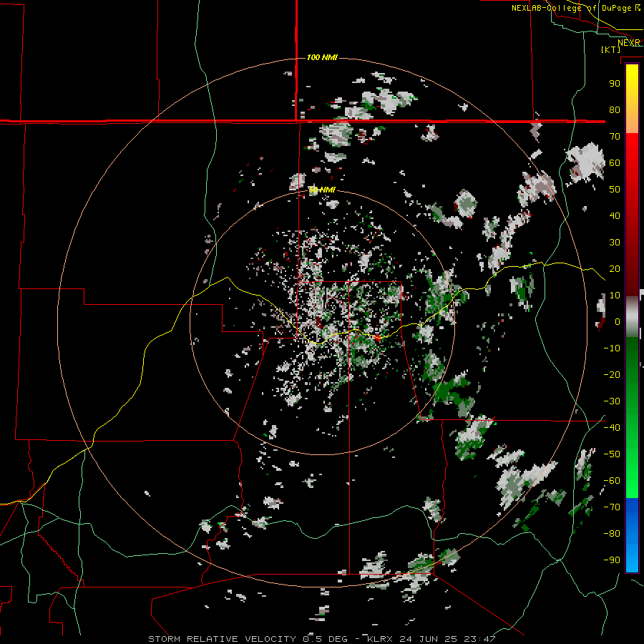The height and width of the screenshot is (644, 644).
Task: Click the positive 70 scale value
Action: coord(615,137)
